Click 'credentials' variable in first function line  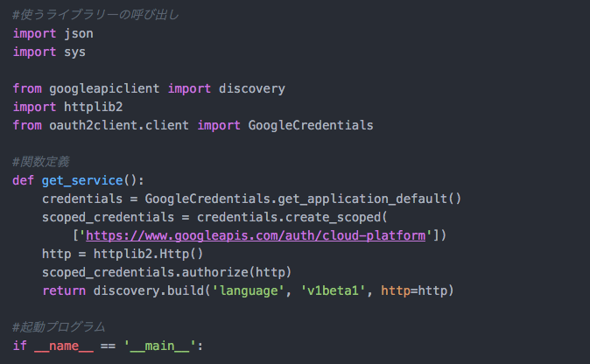click(x=82, y=199)
